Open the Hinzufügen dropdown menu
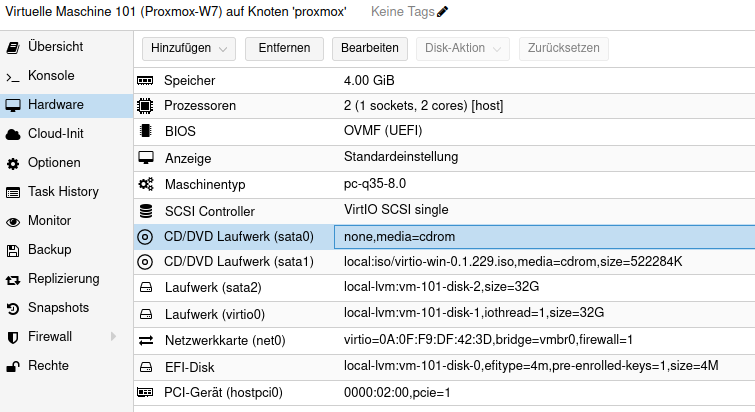 pyautogui.click(x=189, y=48)
